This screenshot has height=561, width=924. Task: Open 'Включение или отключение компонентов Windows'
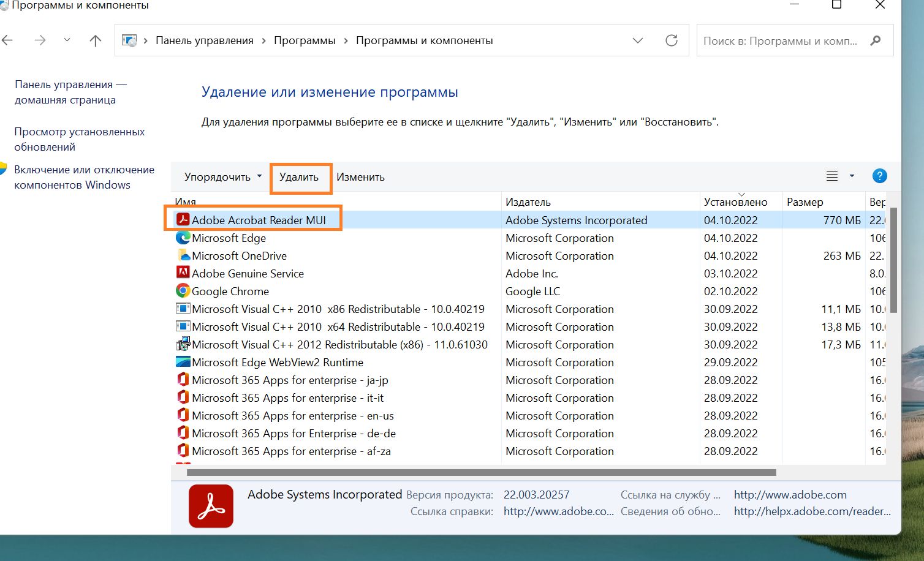pyautogui.click(x=84, y=178)
